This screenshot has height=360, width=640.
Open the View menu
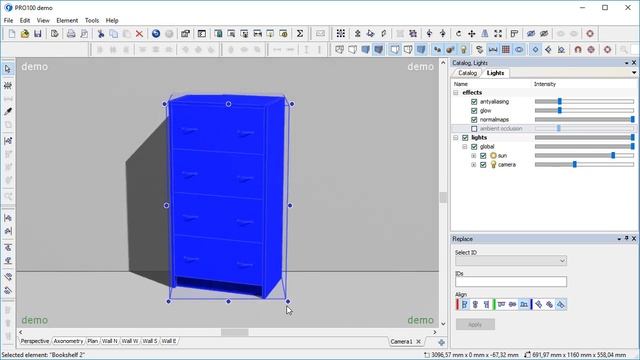[43, 20]
